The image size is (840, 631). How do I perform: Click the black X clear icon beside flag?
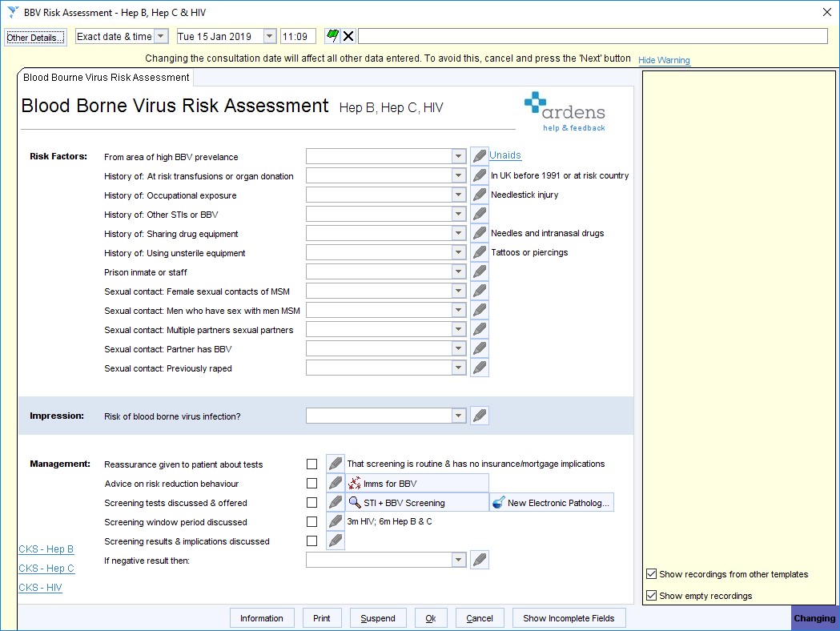click(x=346, y=35)
